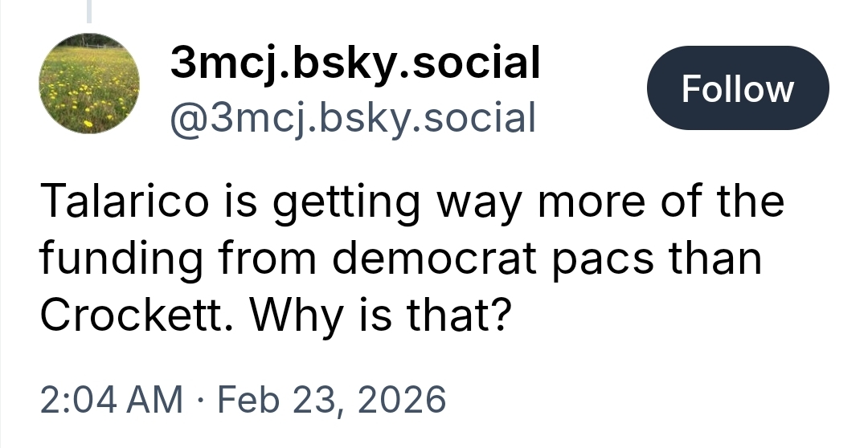Open the gray @3mcj.bsky.social handle

click(x=352, y=117)
